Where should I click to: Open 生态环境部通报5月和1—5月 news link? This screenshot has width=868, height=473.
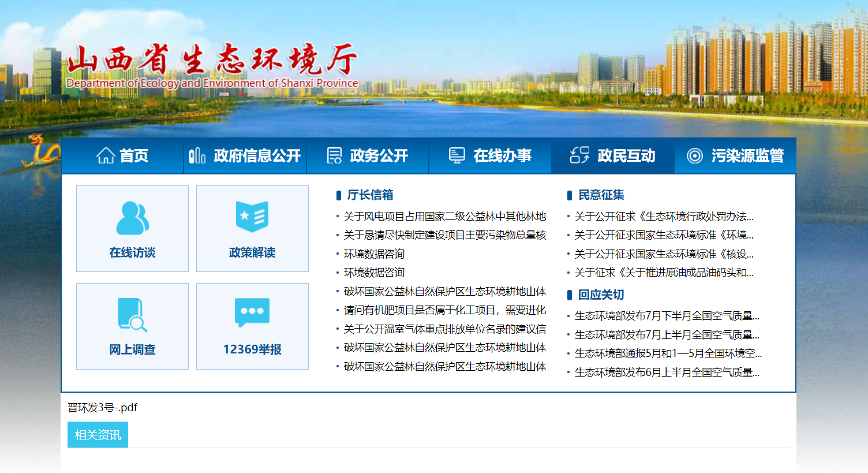point(668,353)
